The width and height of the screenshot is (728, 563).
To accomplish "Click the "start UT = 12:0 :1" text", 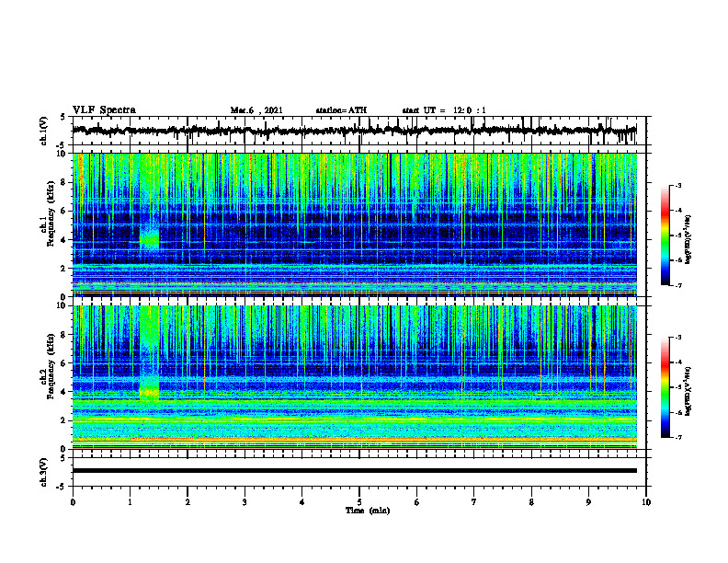I will [x=444, y=110].
